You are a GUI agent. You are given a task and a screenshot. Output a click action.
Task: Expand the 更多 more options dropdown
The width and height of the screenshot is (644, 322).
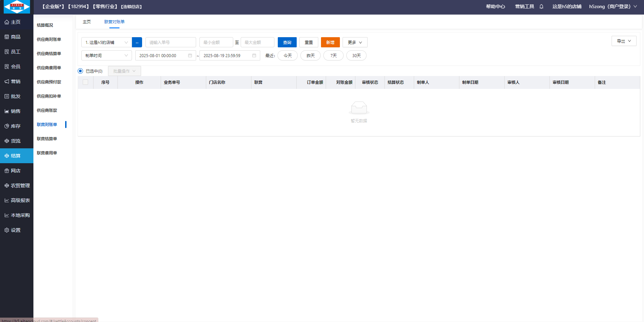[x=355, y=42]
